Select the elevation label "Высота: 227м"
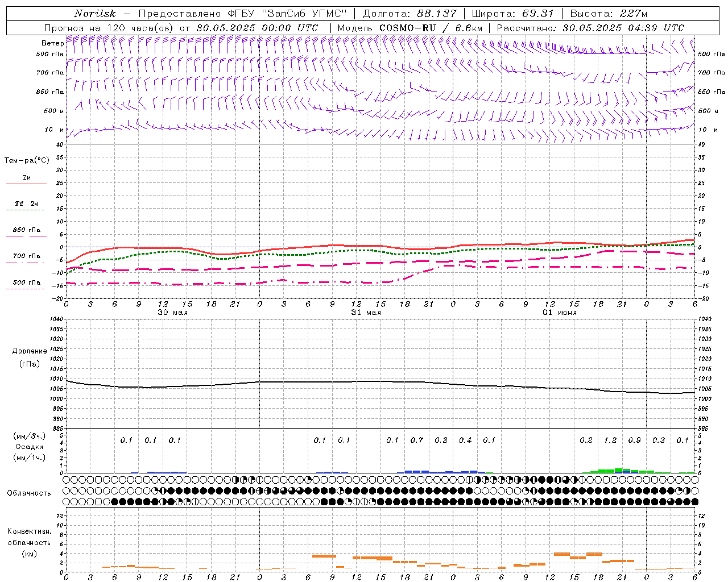 click(609, 14)
